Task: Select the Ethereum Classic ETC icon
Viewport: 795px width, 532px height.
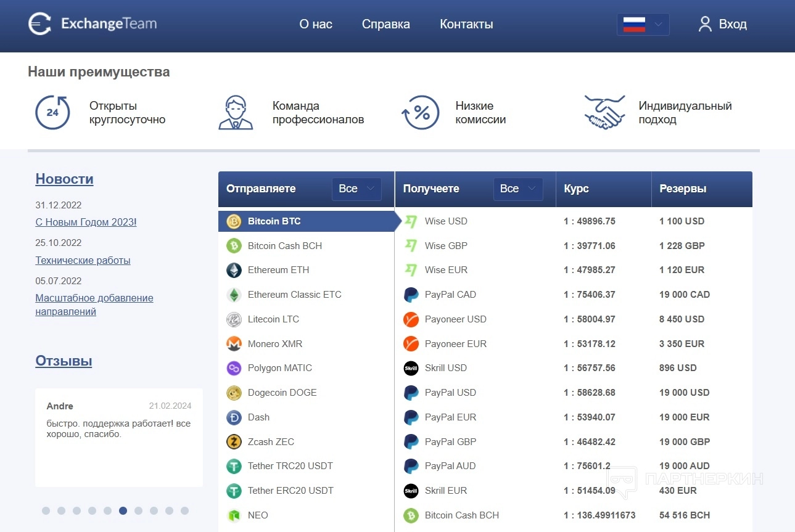Action: tap(234, 295)
